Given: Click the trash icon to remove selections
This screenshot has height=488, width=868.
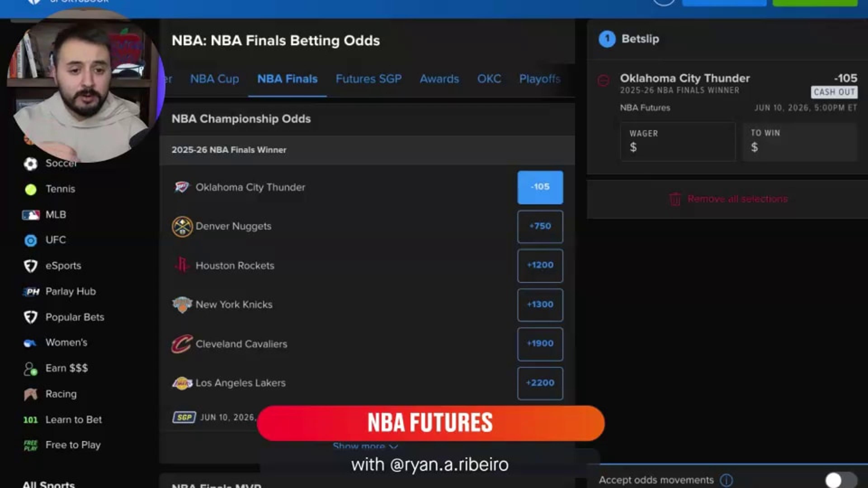Looking at the screenshot, I should 675,199.
